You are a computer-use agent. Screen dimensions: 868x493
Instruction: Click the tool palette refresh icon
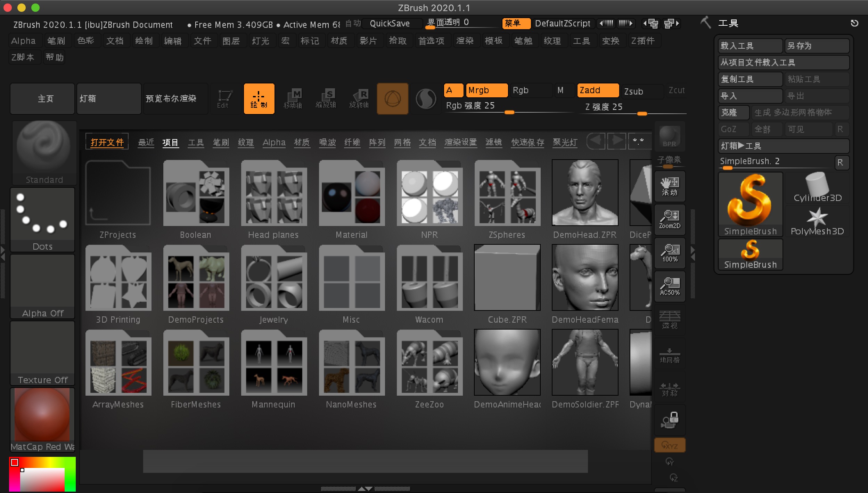point(854,23)
